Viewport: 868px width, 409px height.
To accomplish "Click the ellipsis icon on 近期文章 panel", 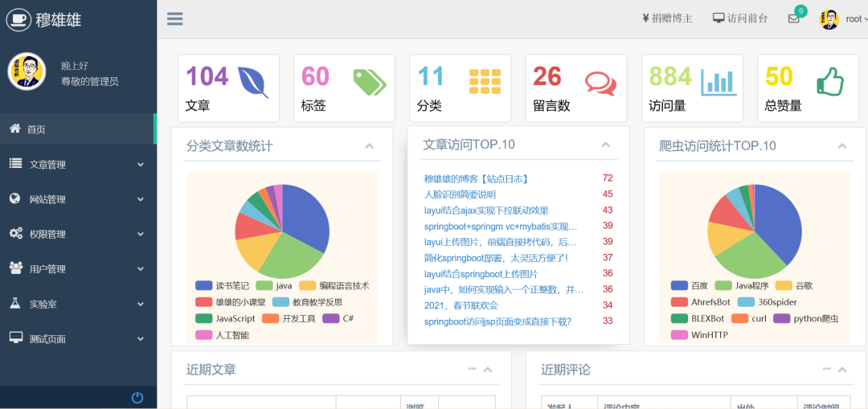I will click(473, 369).
